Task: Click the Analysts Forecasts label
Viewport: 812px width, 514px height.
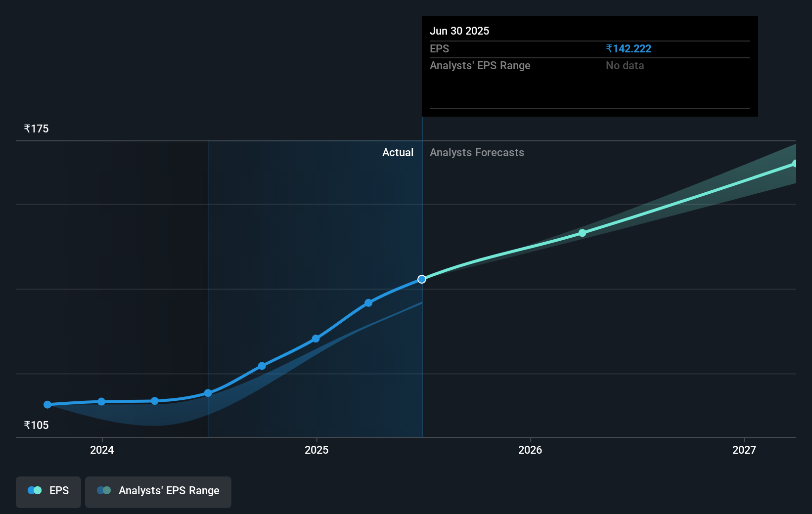Action: (x=477, y=152)
